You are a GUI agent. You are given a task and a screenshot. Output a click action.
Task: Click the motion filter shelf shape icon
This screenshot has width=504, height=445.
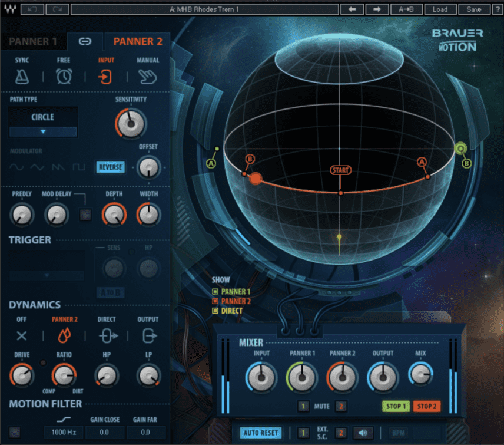pyautogui.click(x=64, y=419)
